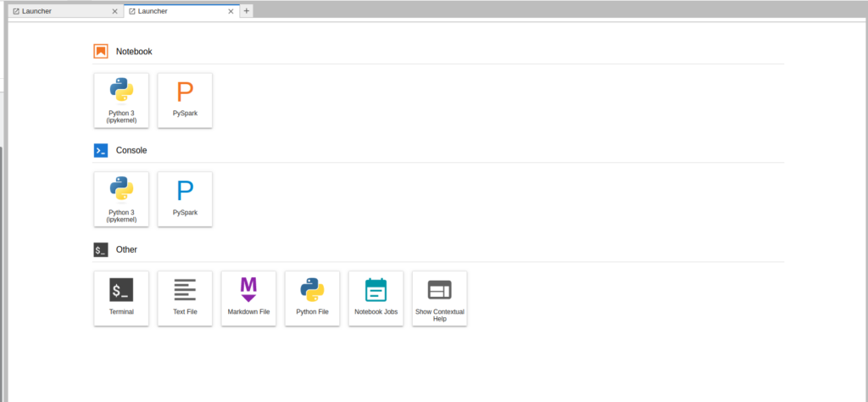The width and height of the screenshot is (868, 402).
Task: Open a new Terminal
Action: point(121,299)
